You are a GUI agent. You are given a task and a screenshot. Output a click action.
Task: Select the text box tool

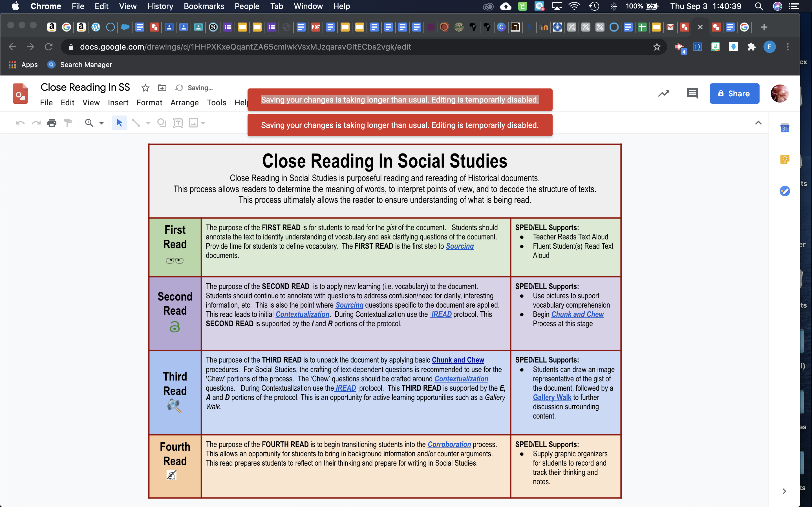click(178, 123)
